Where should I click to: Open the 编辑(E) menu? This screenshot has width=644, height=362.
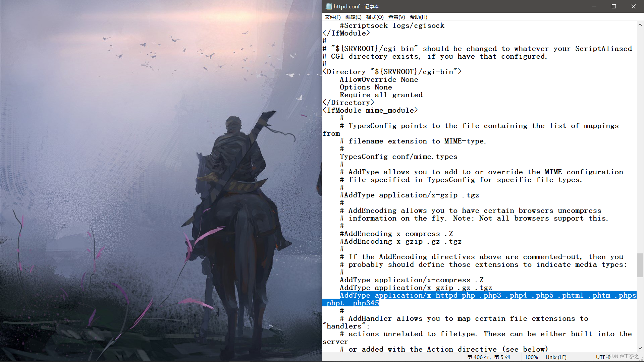click(353, 17)
